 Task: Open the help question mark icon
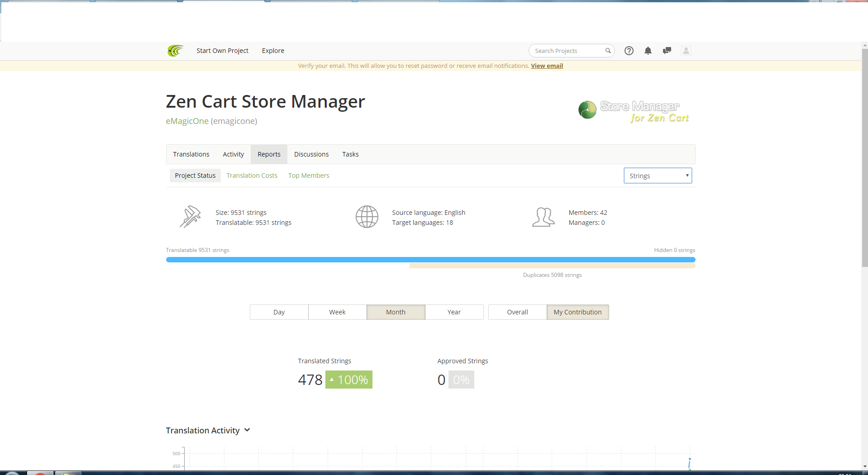[x=629, y=51]
